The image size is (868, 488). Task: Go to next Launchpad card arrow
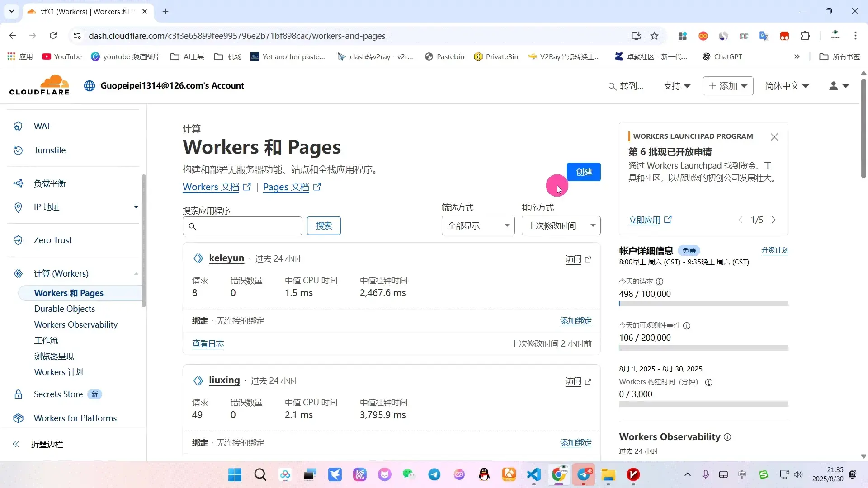point(774,220)
